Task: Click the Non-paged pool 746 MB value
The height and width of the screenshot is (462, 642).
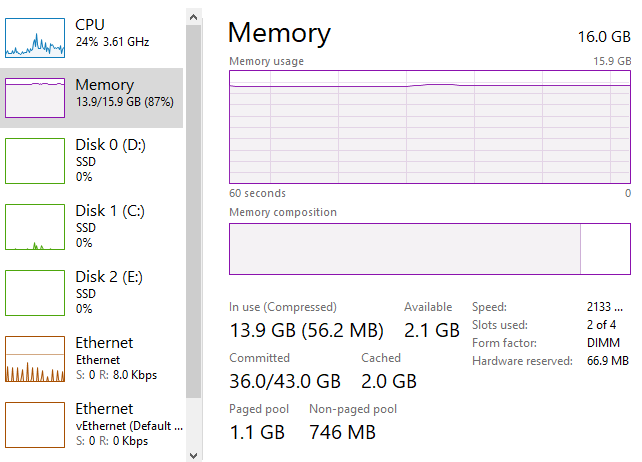Action: click(x=342, y=432)
